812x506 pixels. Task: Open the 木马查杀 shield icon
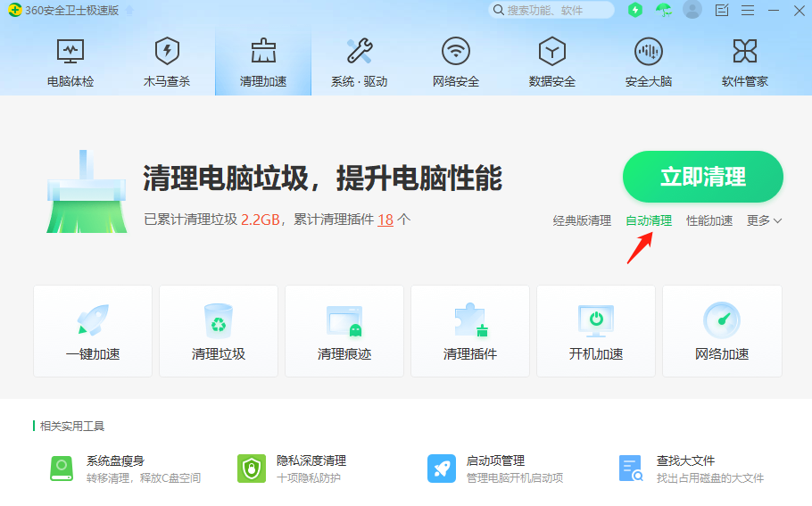pyautogui.click(x=167, y=51)
